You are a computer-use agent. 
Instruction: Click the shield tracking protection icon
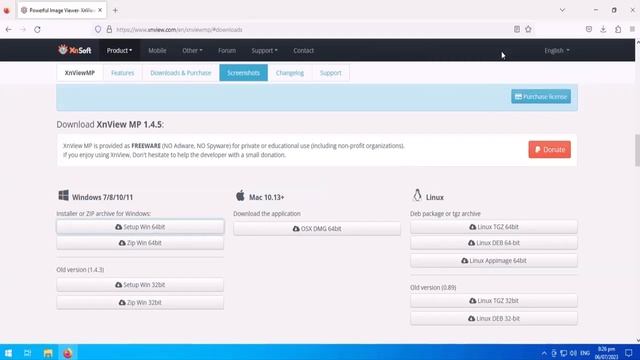tap(98, 29)
